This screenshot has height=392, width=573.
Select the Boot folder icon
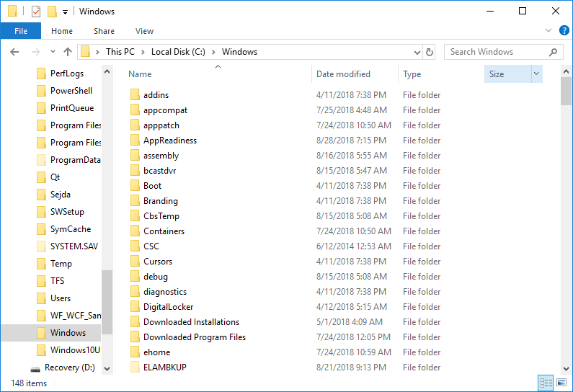click(135, 186)
